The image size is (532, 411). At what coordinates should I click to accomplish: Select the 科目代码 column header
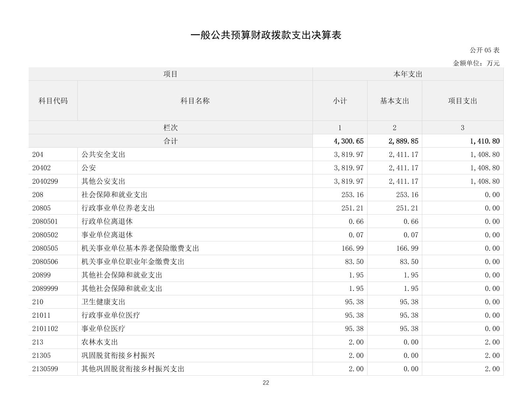(x=53, y=101)
